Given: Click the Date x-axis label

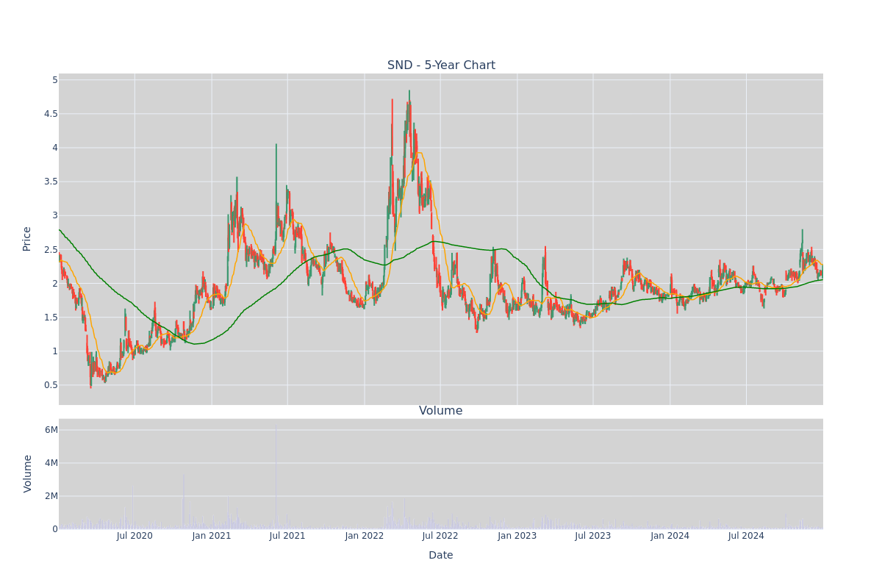Looking at the screenshot, I should (x=441, y=556).
